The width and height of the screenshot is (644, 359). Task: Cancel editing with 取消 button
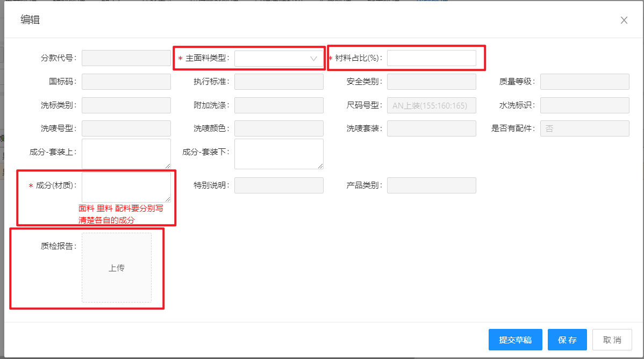(x=612, y=340)
